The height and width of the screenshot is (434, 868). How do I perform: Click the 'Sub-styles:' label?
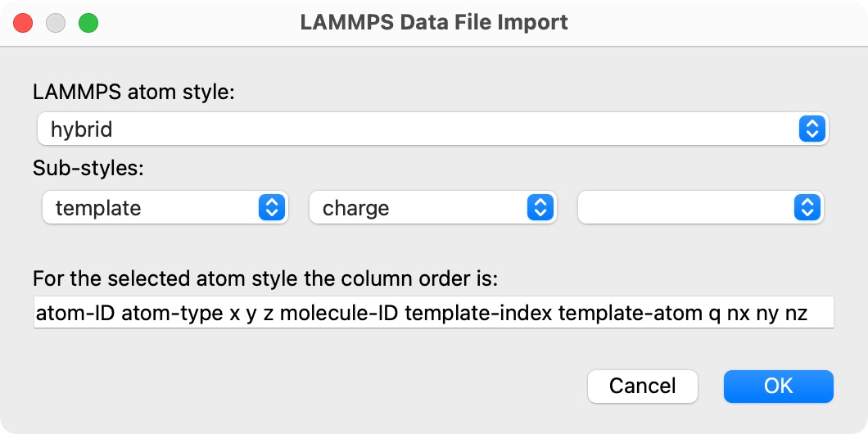[88, 168]
